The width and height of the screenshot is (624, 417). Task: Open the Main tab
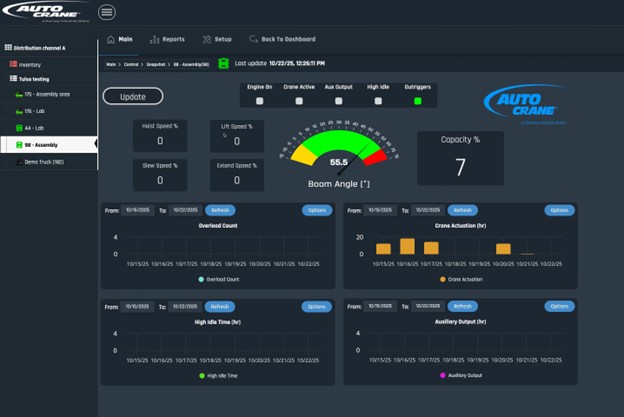point(119,39)
